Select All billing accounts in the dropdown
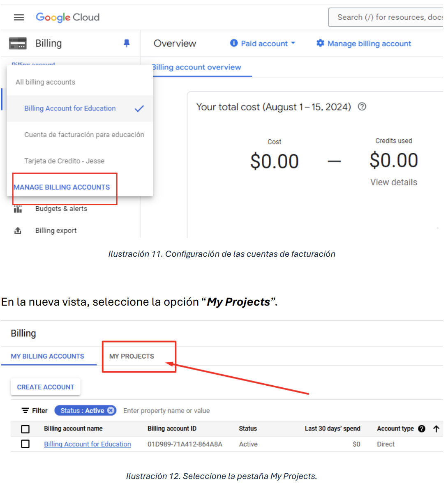448x488 pixels. [46, 82]
